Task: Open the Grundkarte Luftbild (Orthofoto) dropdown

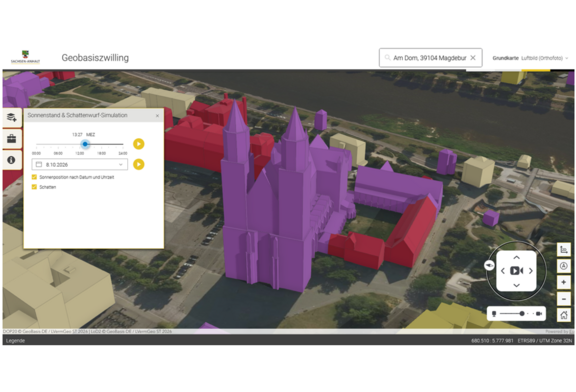Action: coord(530,58)
